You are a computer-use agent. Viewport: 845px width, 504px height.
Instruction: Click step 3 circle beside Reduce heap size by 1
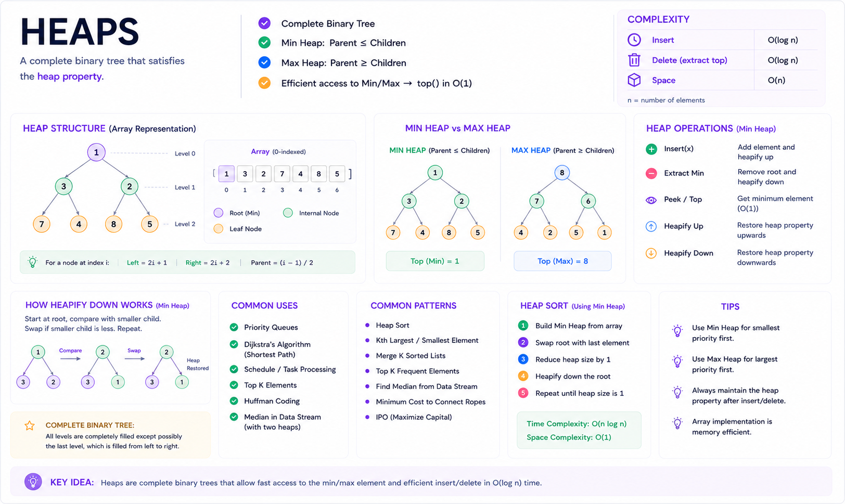coord(523,359)
